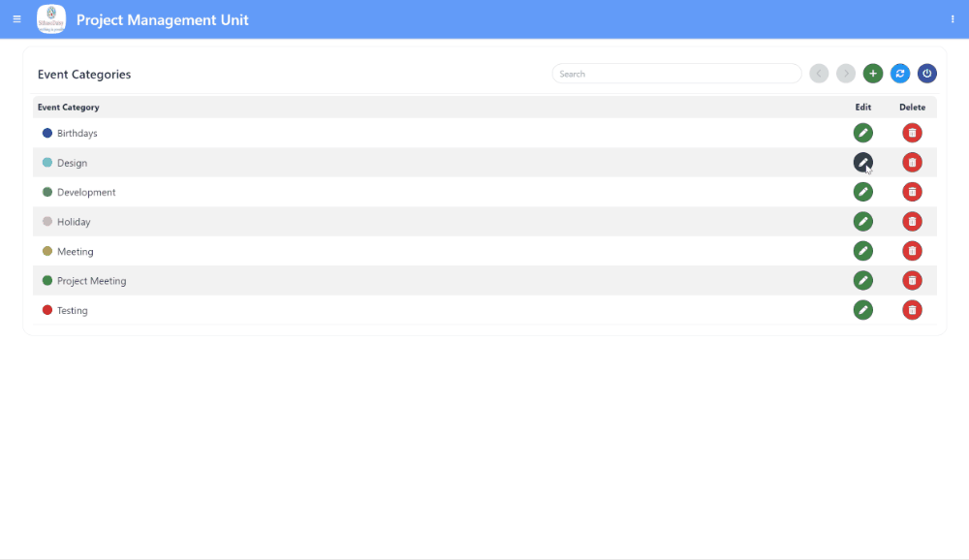This screenshot has width=969, height=560.
Task: Edit the Testing category
Action: pyautogui.click(x=862, y=310)
